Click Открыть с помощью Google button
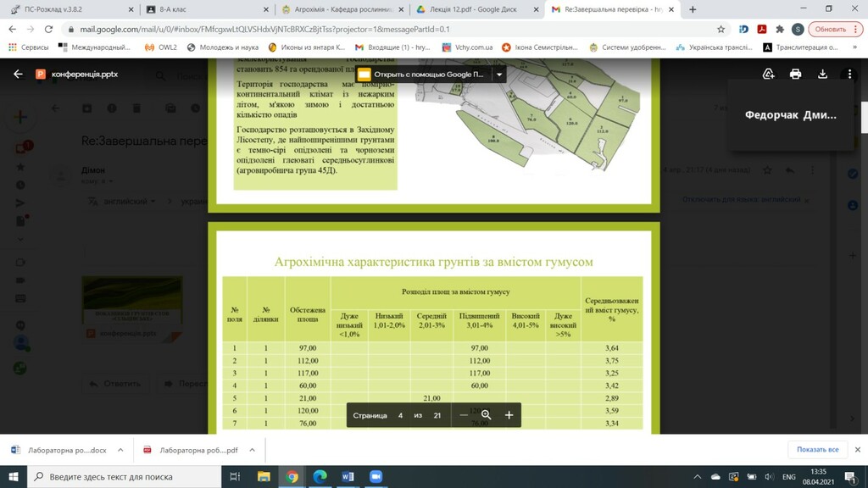 [x=424, y=75]
